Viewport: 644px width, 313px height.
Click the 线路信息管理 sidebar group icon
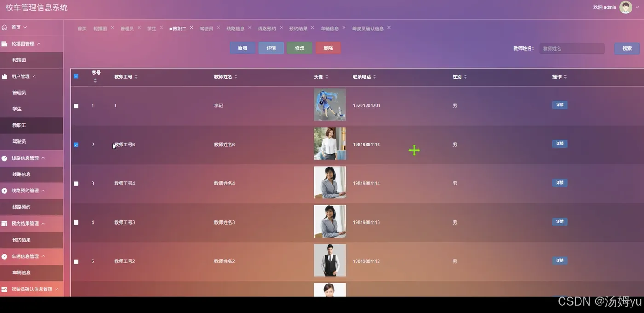(5, 158)
